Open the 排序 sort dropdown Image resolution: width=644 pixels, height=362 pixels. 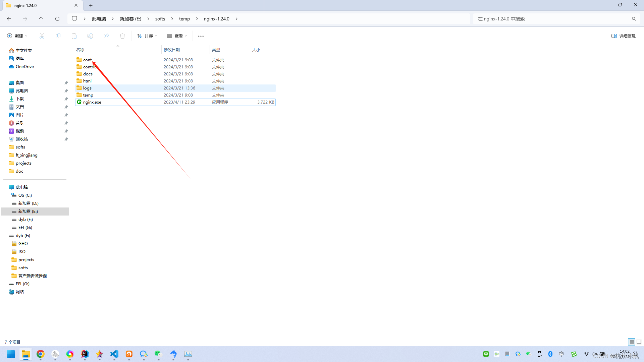(x=147, y=36)
